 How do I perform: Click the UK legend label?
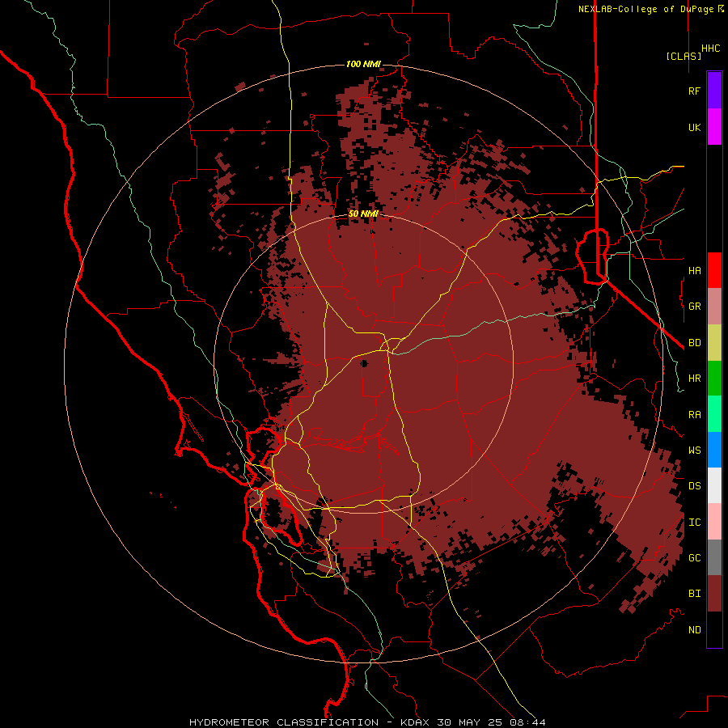[695, 127]
